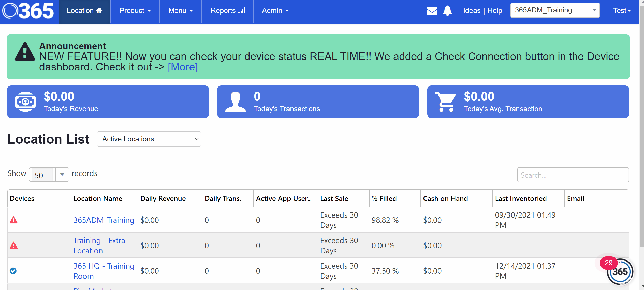Click the Ideas link
The height and width of the screenshot is (290, 644).
coord(472,11)
